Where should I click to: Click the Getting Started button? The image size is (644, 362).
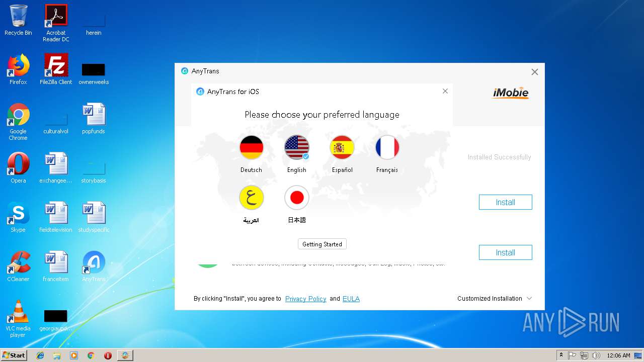tap(322, 244)
